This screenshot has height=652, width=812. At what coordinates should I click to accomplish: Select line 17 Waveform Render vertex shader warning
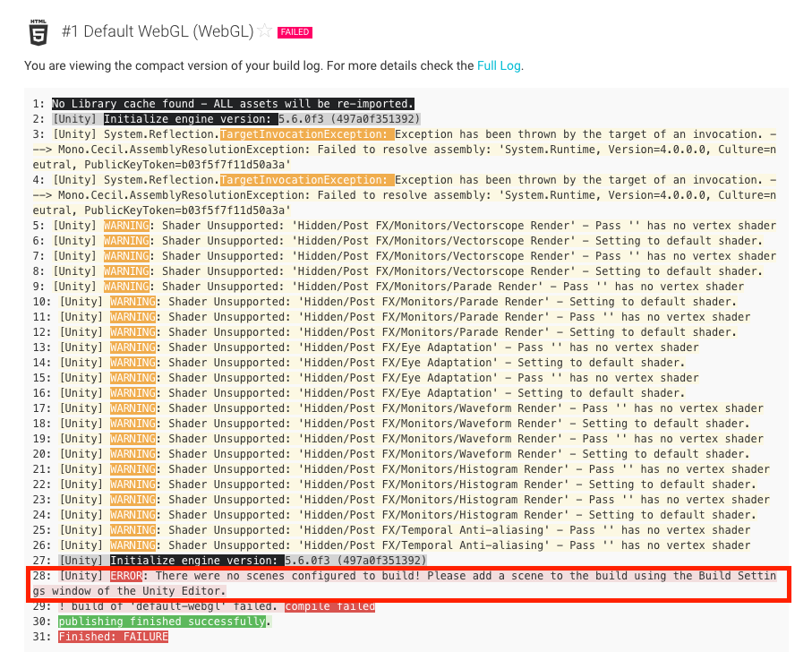click(411, 408)
